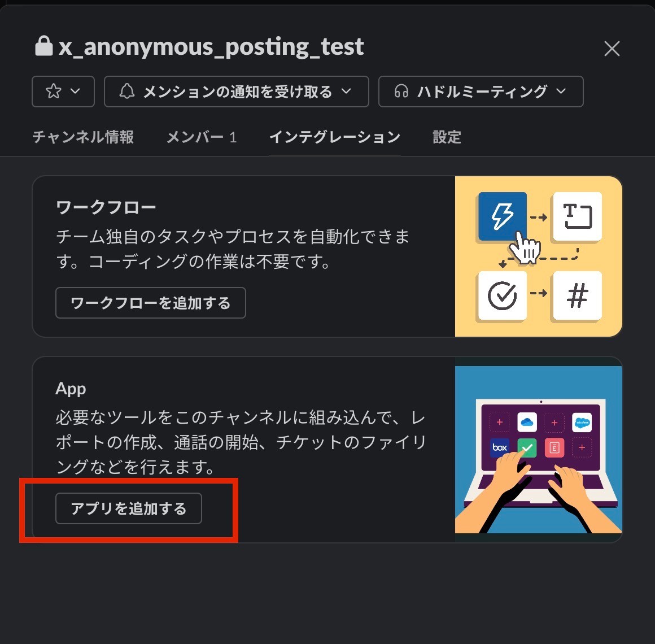This screenshot has width=655, height=644.
Task: Click the x_anonymous_posting_test channel title
Action: 211,46
